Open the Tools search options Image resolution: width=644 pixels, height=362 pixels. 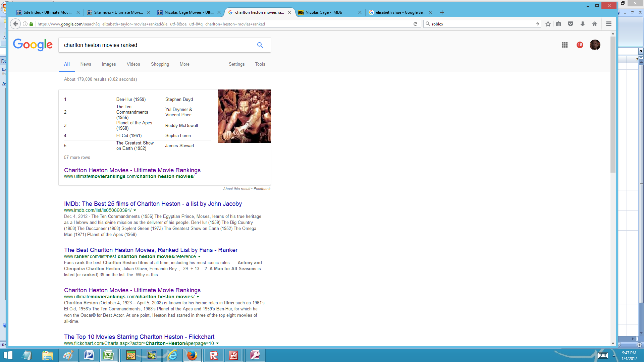click(260, 64)
